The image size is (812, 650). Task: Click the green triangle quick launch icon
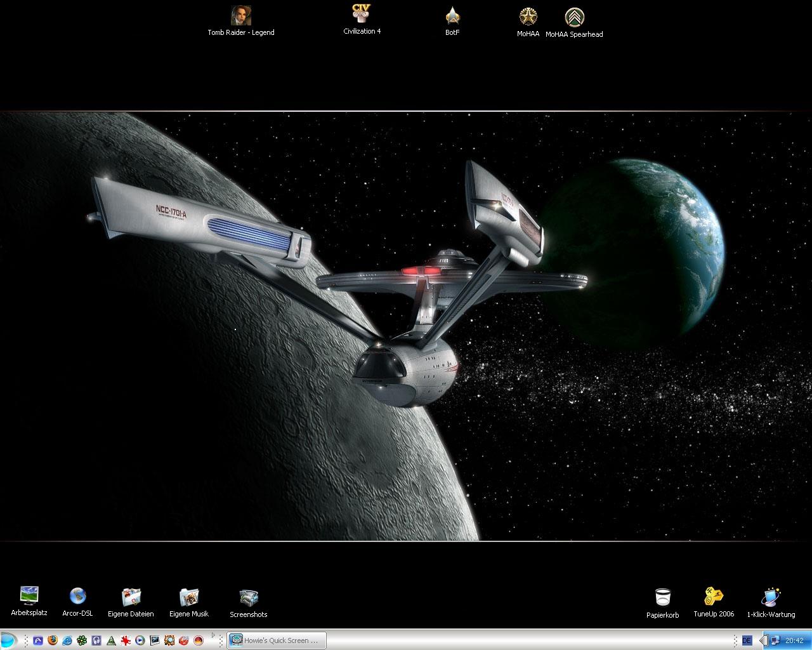click(111, 640)
